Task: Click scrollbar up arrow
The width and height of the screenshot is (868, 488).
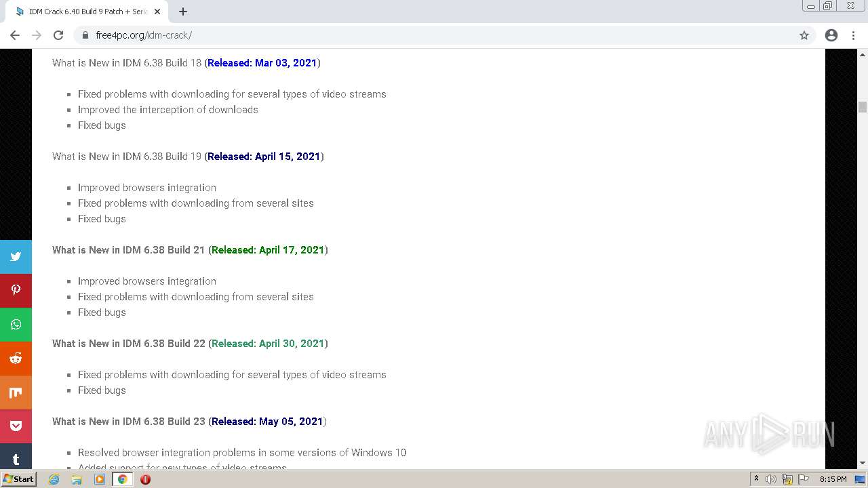Action: (863, 54)
